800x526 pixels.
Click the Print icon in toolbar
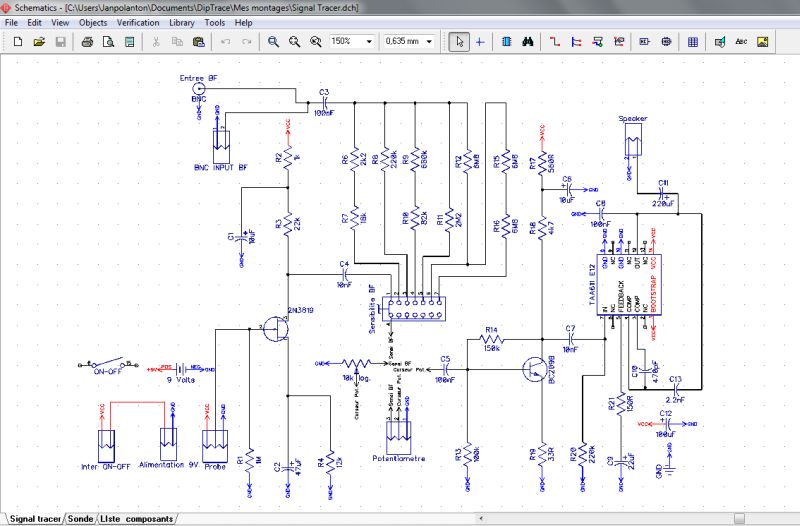click(x=87, y=42)
